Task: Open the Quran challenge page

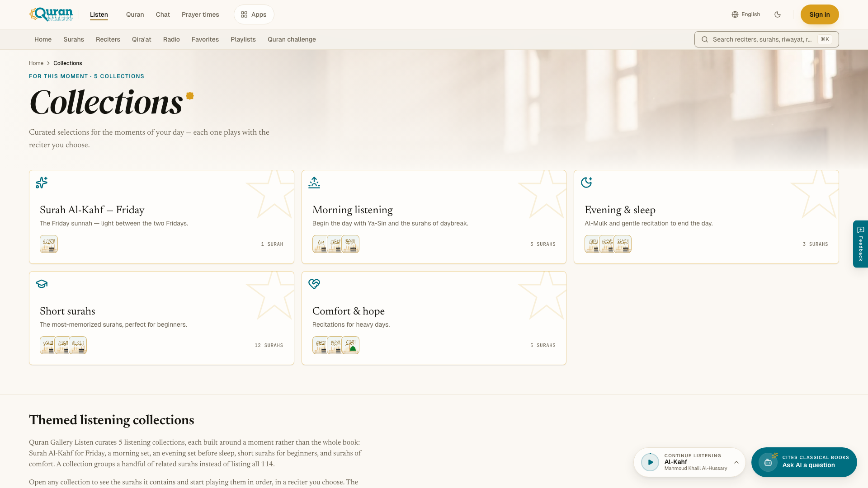Action: [292, 39]
